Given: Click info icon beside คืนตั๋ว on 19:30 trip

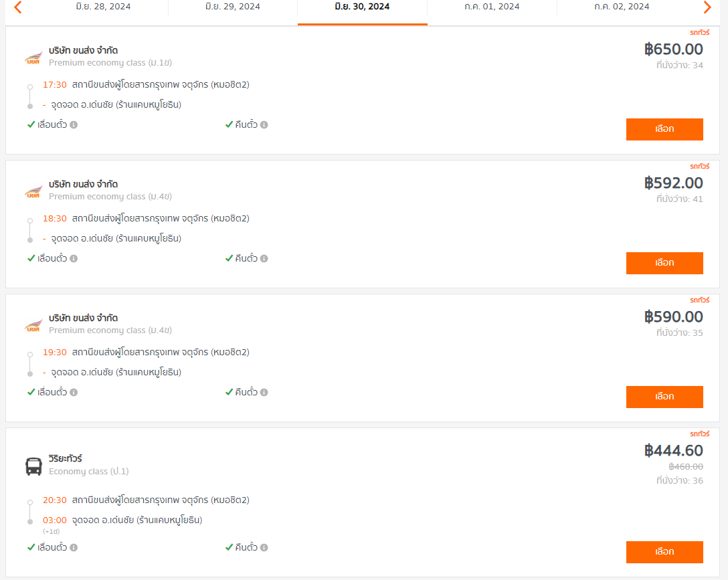Looking at the screenshot, I should (264, 393).
